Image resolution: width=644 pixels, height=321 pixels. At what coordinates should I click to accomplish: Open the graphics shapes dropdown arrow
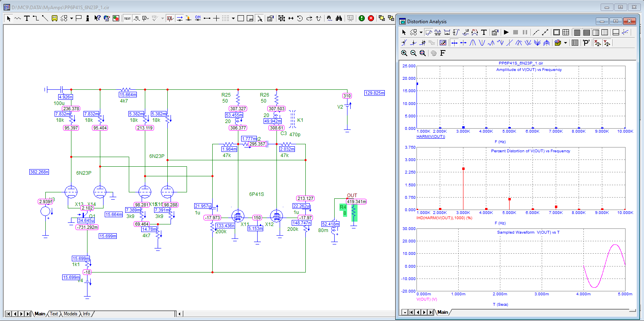pyautogui.click(x=71, y=18)
